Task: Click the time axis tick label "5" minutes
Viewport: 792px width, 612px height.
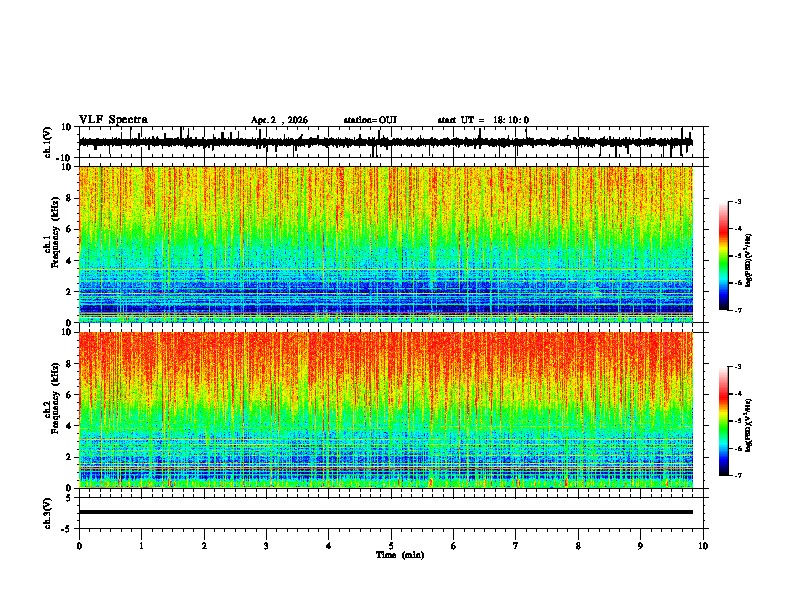Action: (391, 546)
